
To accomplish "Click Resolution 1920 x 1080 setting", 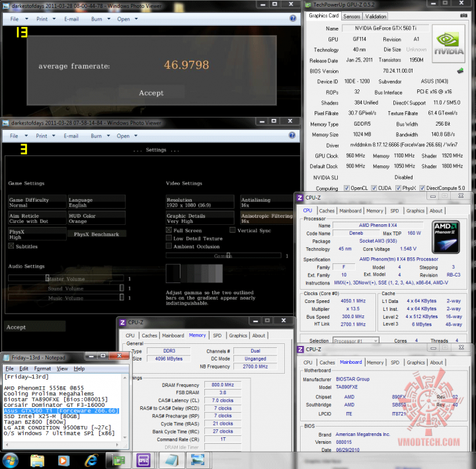I will click(x=200, y=202).
